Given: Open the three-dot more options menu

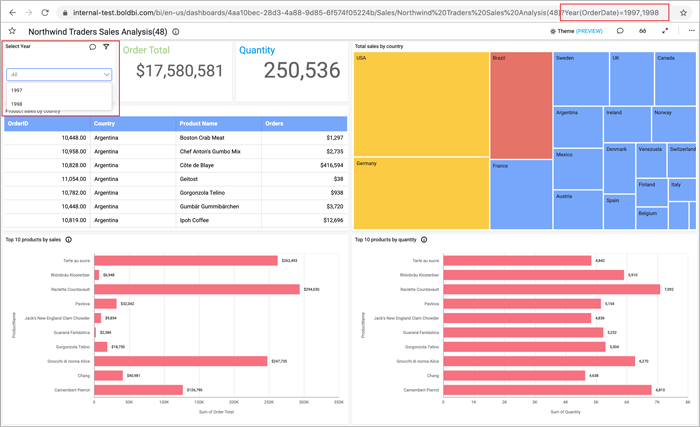Looking at the screenshot, I should [690, 31].
